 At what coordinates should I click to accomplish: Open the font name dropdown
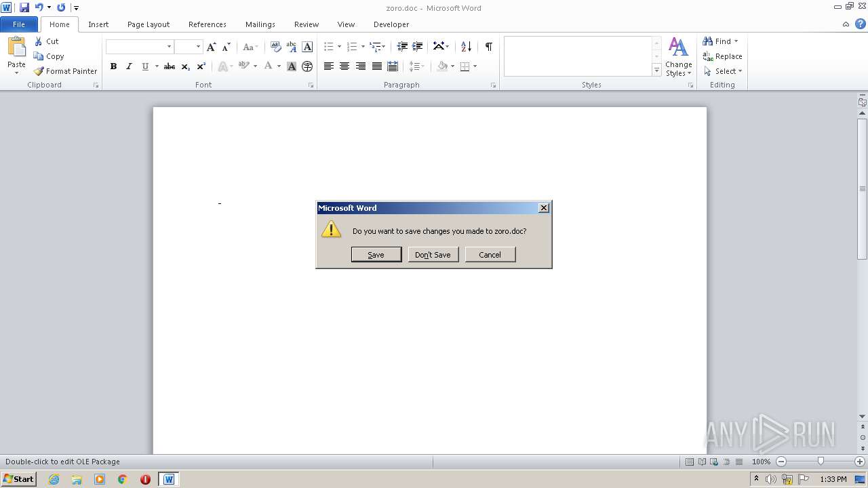169,47
